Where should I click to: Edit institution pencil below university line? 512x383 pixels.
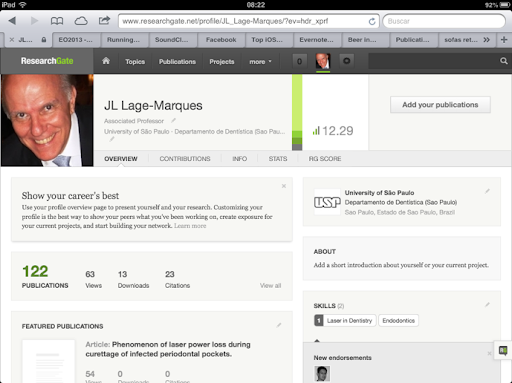(x=112, y=139)
